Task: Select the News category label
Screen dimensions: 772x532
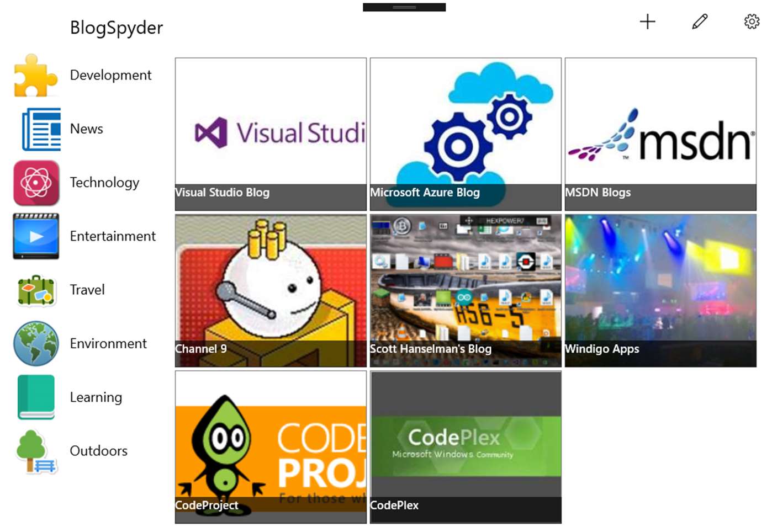Action: (x=87, y=129)
